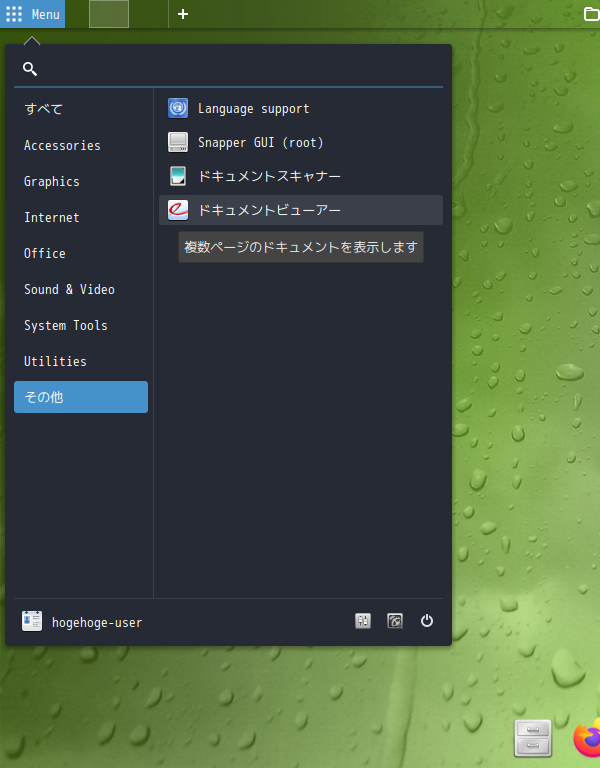
Task: Select the すべて category
Action: pyautogui.click(x=81, y=109)
